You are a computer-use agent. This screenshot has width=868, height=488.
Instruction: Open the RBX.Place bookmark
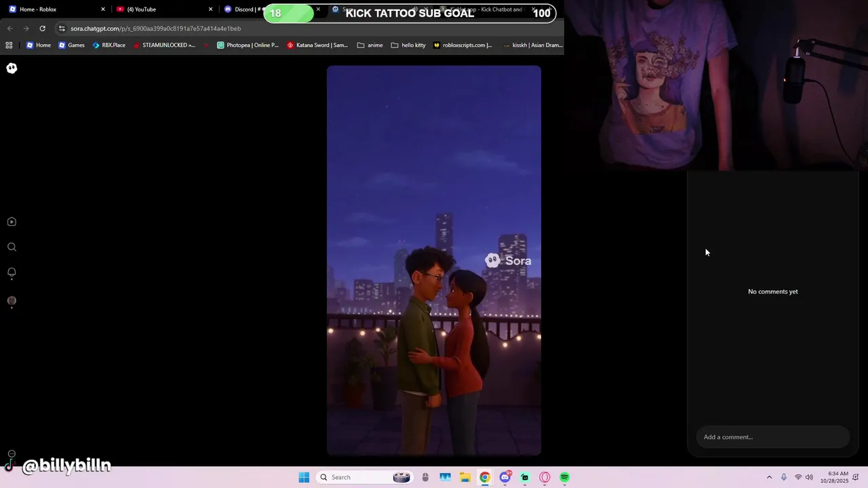(x=108, y=45)
